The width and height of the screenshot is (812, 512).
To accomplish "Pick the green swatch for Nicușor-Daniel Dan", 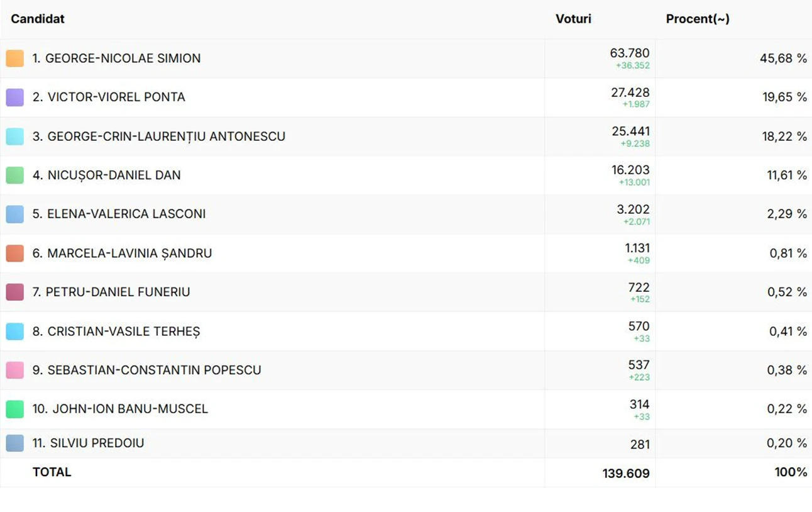I will (x=15, y=175).
